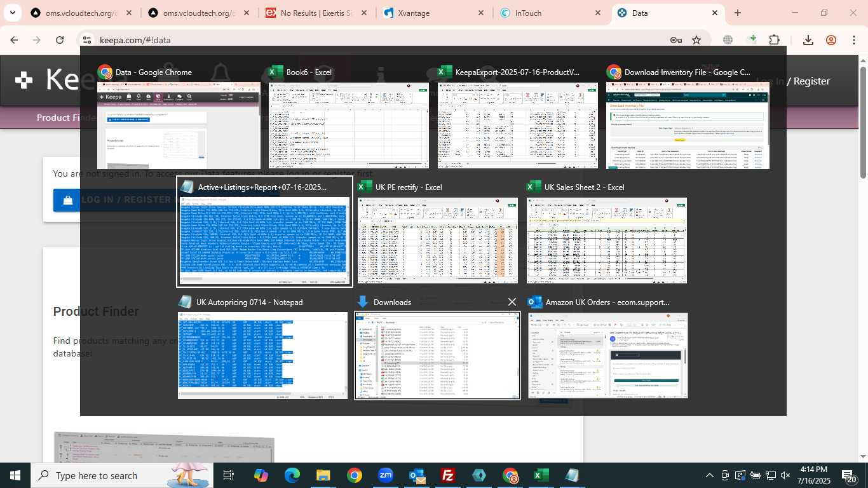Open a new Chrome tab
The width and height of the screenshot is (868, 488).
click(738, 13)
